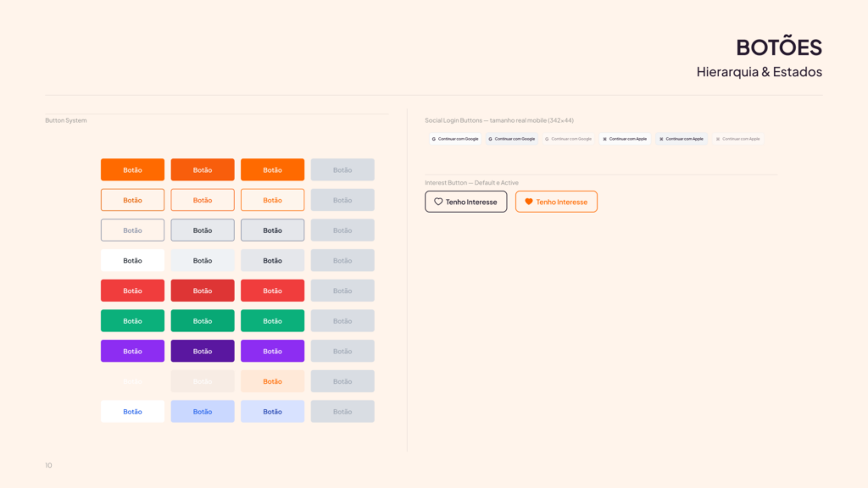This screenshot has height=488, width=868.
Task: Click the dark purple Botão button
Action: tap(203, 352)
